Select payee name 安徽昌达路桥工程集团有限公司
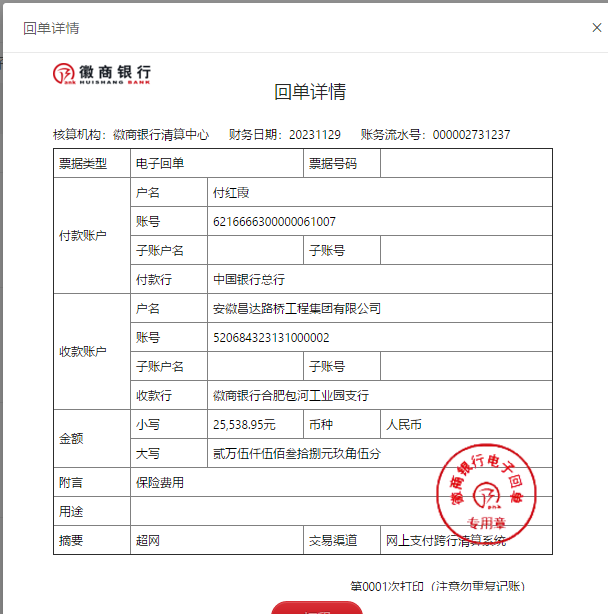 point(297,309)
